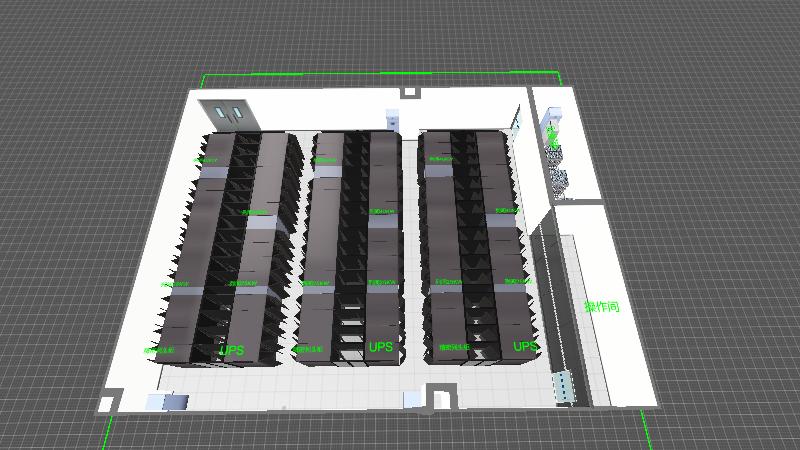Select the UPS label on right rack group

(x=525, y=347)
